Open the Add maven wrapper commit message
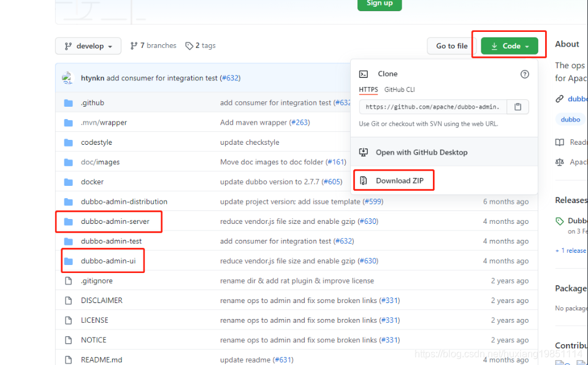 tap(253, 122)
